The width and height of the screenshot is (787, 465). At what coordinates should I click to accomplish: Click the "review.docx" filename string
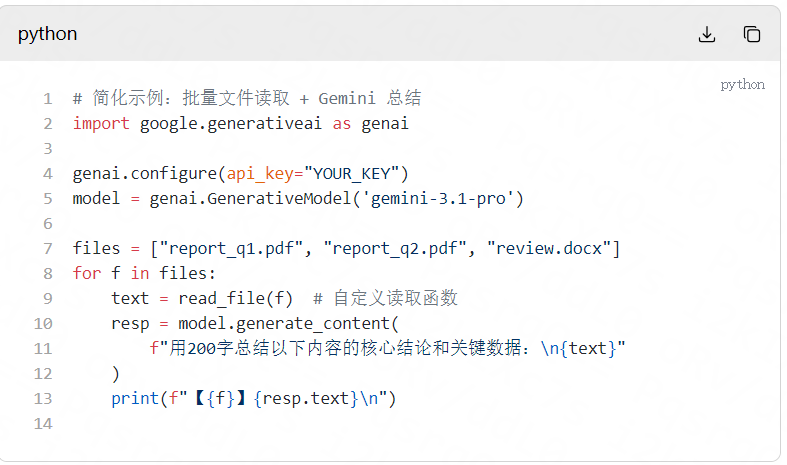pos(549,249)
